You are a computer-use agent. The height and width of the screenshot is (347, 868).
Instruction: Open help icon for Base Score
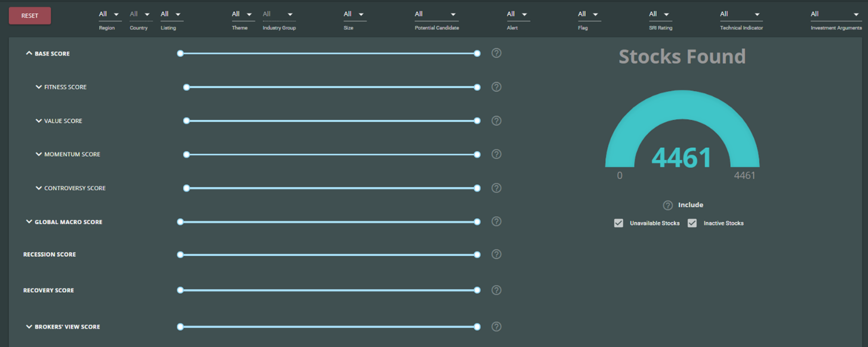point(496,53)
